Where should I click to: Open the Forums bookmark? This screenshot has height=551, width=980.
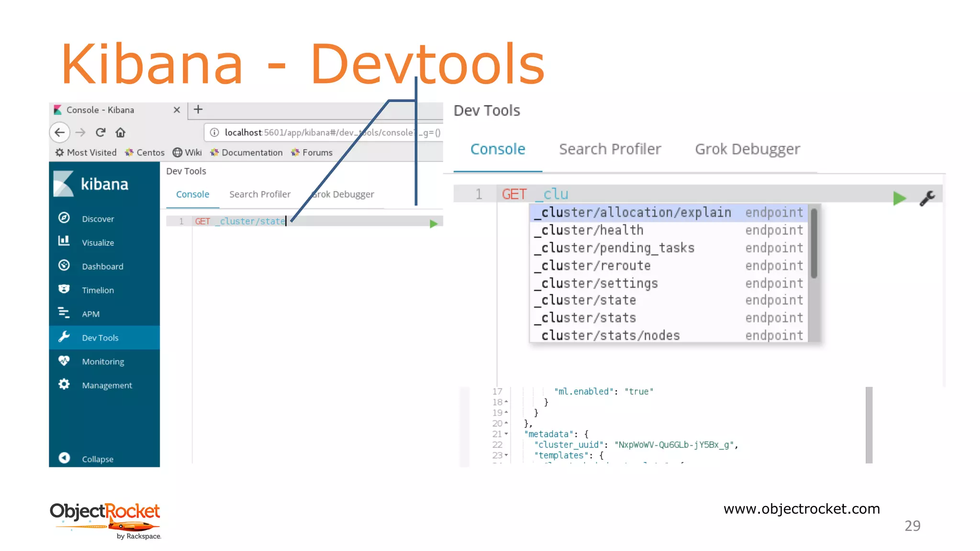pos(312,153)
